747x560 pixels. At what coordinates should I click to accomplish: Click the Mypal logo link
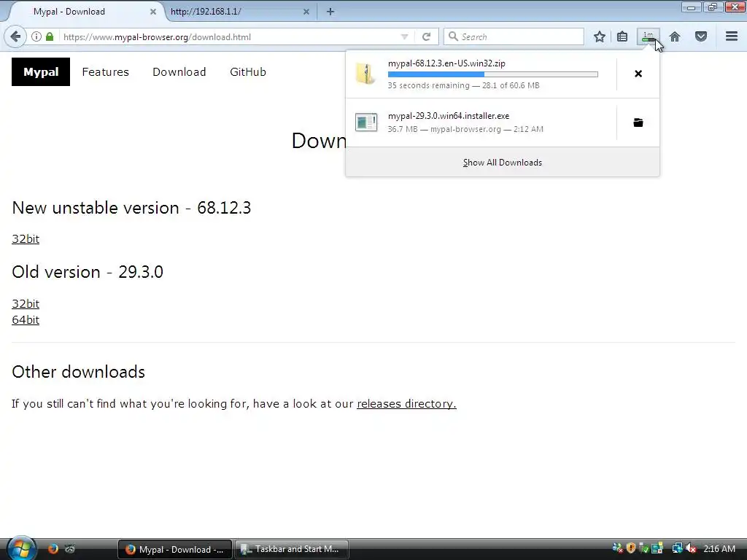[41, 72]
